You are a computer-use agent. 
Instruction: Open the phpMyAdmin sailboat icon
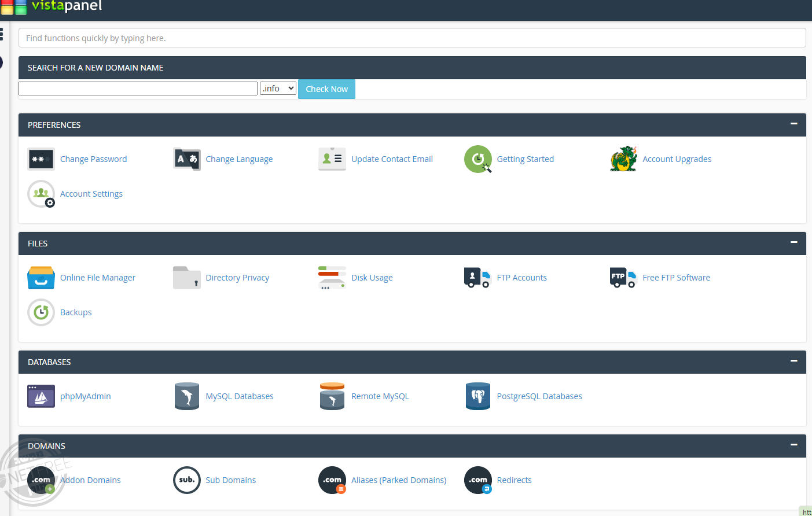41,396
